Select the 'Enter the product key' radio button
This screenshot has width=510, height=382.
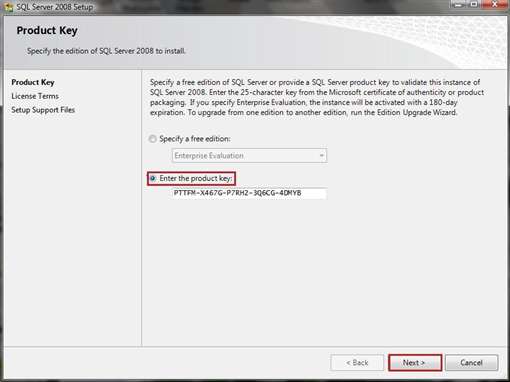(x=153, y=178)
